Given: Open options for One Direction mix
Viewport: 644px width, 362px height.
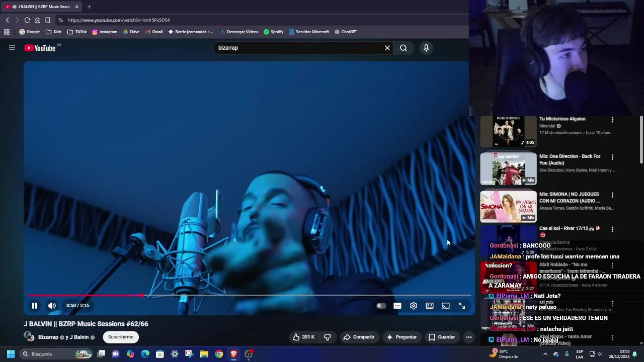Looking at the screenshot, I should pos(612,157).
